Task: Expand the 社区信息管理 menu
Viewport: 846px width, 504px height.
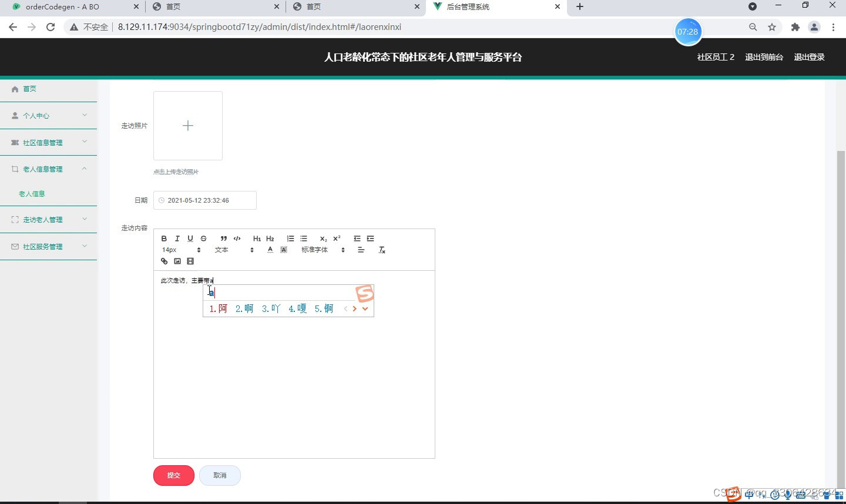Action: (49, 143)
